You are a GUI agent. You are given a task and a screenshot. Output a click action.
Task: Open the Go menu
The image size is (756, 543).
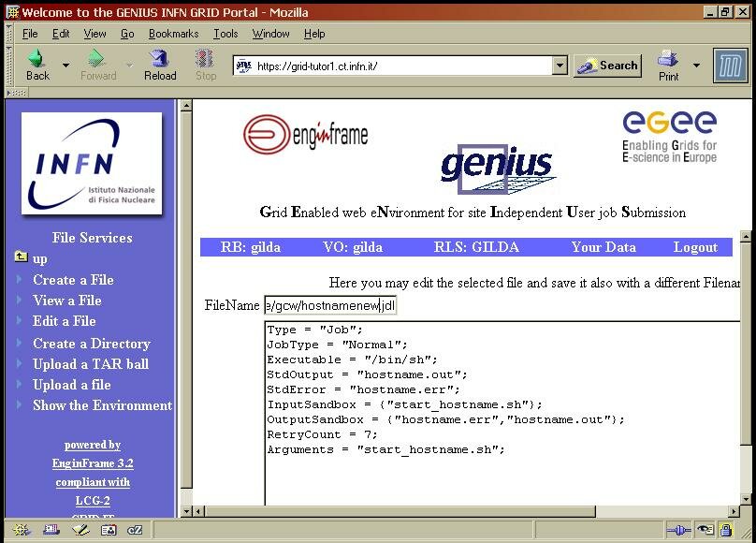click(x=127, y=34)
